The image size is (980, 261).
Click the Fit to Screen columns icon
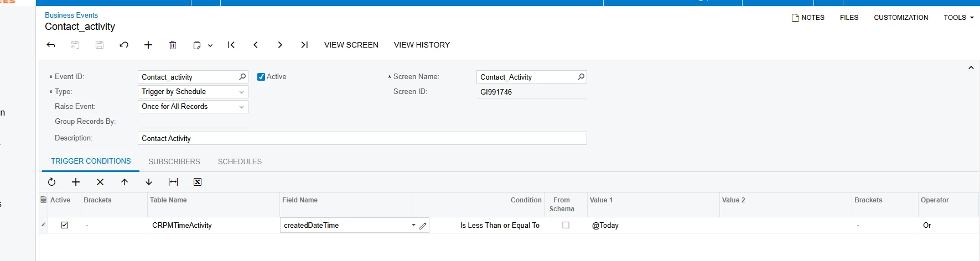pos(173,182)
